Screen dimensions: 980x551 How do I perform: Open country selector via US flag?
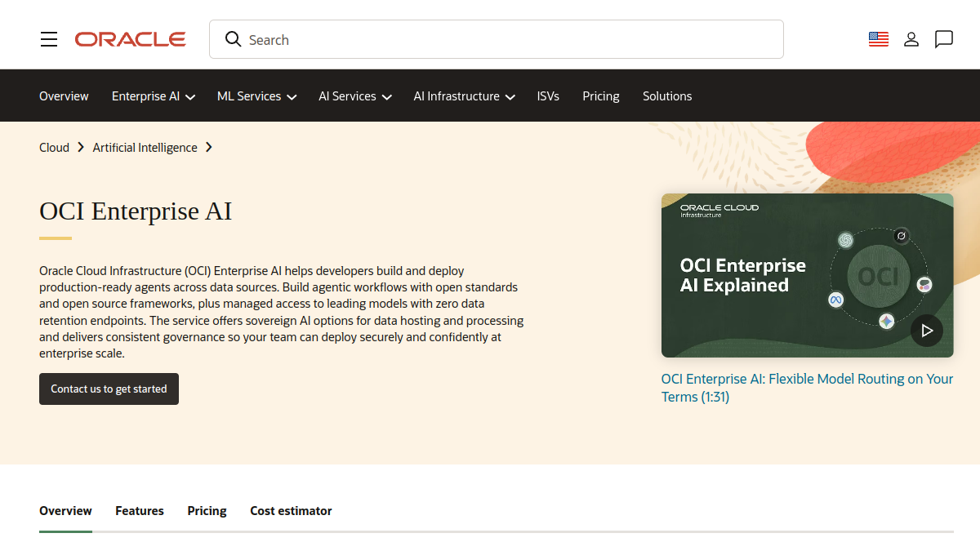879,39
